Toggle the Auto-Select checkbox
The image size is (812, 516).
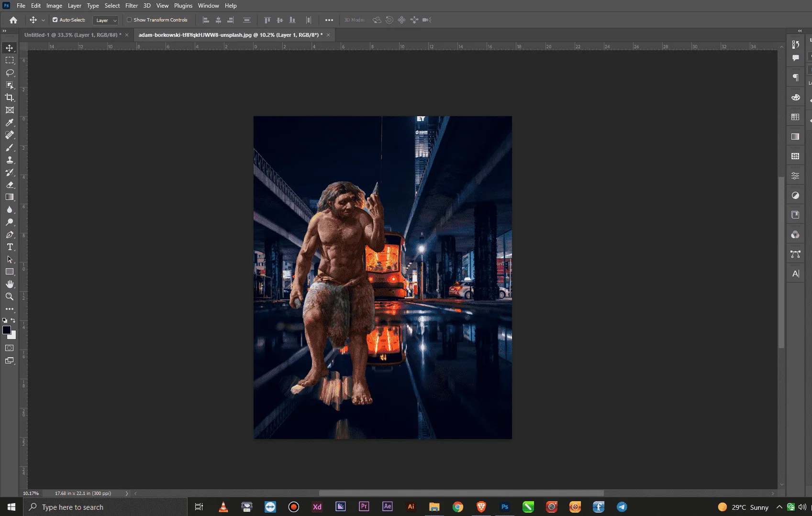coord(55,20)
